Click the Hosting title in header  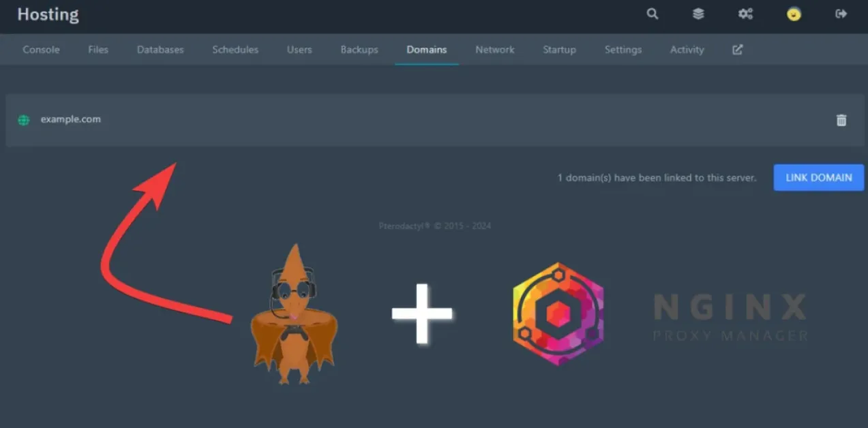point(48,14)
